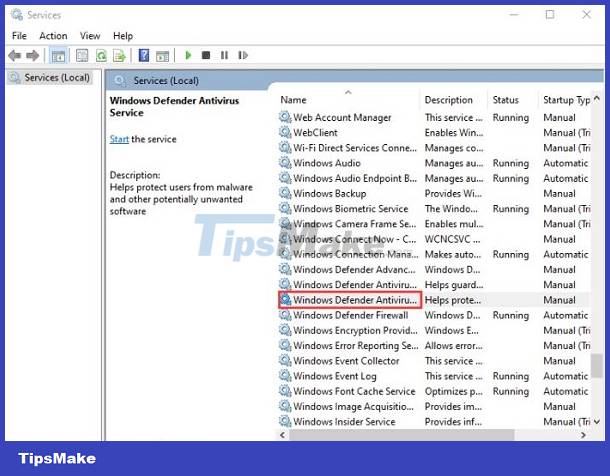Screen dimensions: 610x476
Task: Select the Windows Defender Firewall service
Action: [434, 315]
